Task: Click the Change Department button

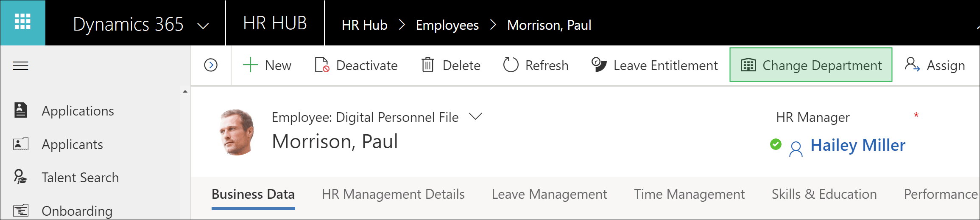Action: coord(811,65)
